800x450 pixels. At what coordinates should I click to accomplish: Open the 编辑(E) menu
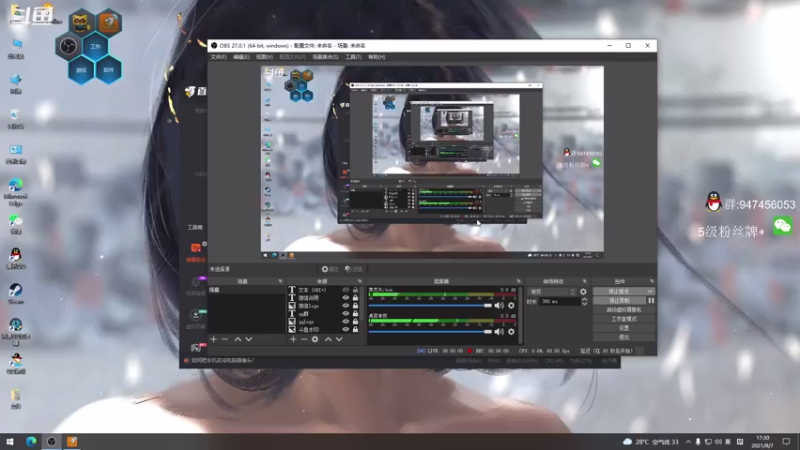pyautogui.click(x=241, y=57)
